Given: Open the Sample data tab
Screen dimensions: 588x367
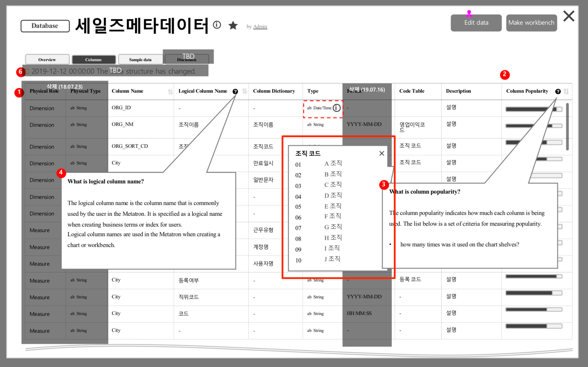Looking at the screenshot, I should pos(140,59).
